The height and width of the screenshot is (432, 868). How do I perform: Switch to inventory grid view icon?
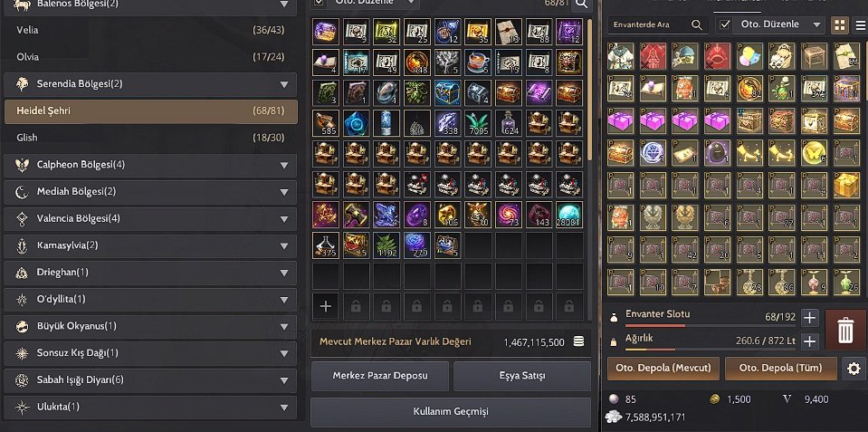coord(840,25)
